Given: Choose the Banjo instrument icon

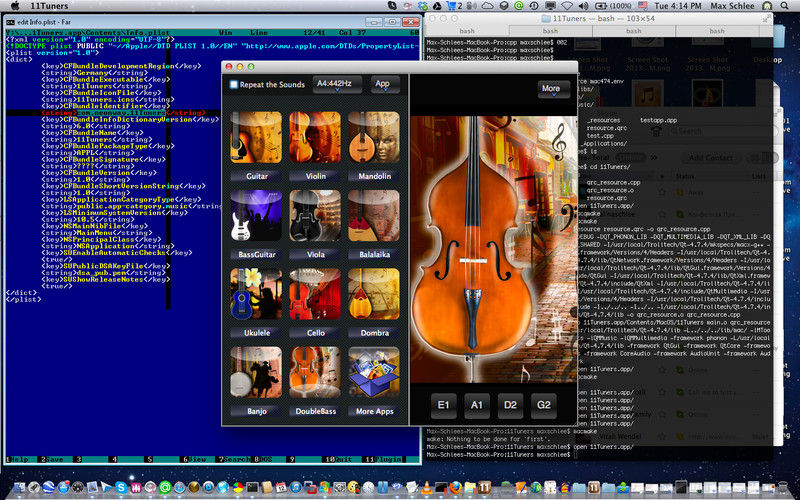Looking at the screenshot, I should click(x=256, y=372).
